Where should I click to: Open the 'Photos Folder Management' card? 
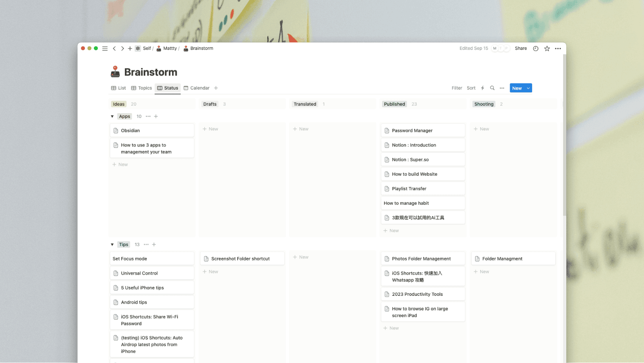[x=423, y=258]
